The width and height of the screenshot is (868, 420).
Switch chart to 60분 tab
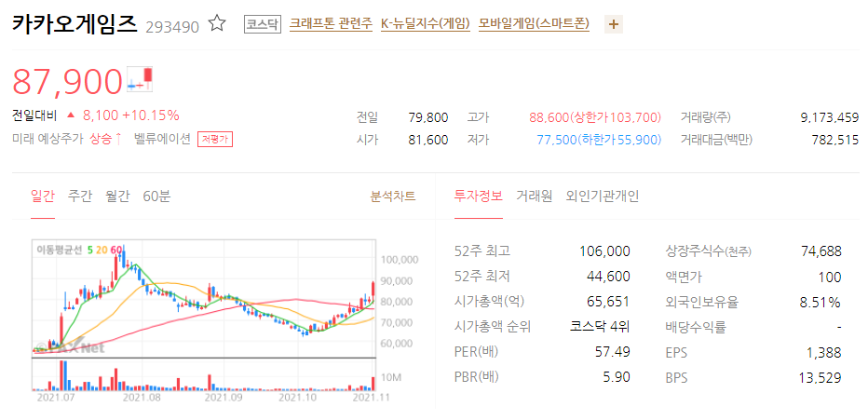156,196
